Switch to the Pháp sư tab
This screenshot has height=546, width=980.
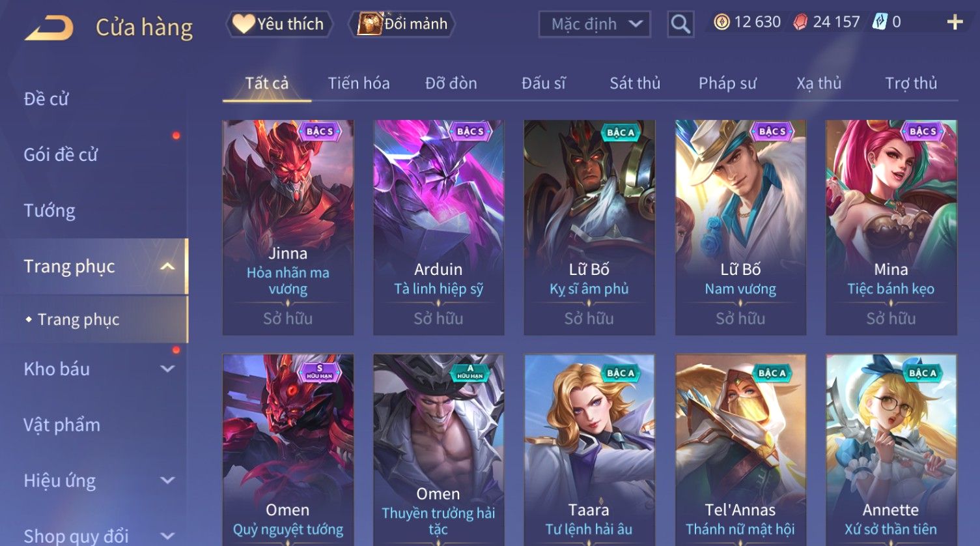pyautogui.click(x=727, y=83)
